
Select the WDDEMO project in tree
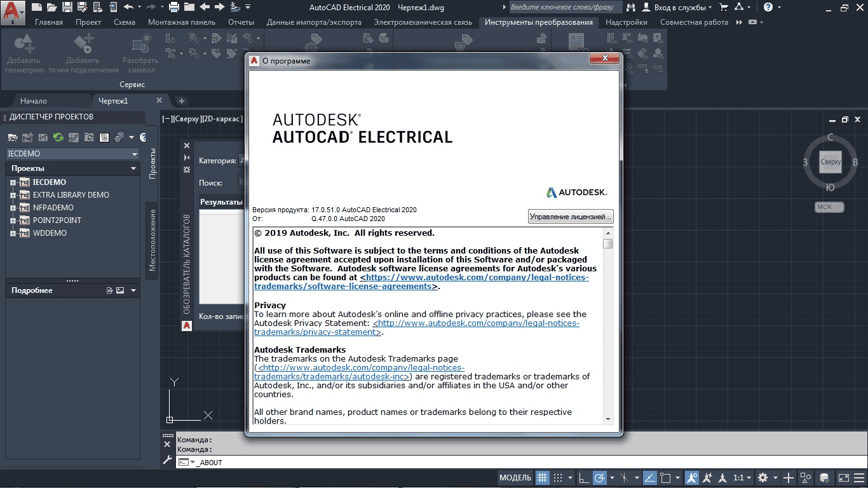point(50,233)
